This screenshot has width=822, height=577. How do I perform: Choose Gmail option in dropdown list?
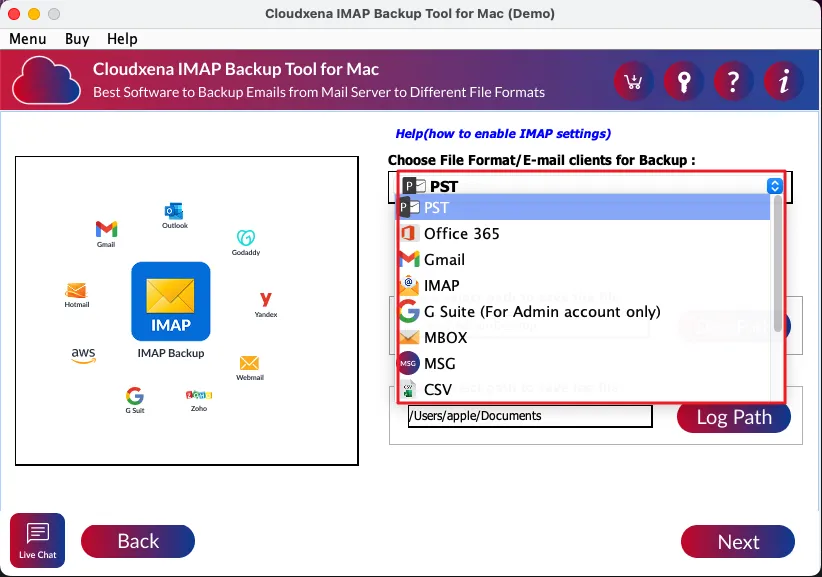coord(444,259)
